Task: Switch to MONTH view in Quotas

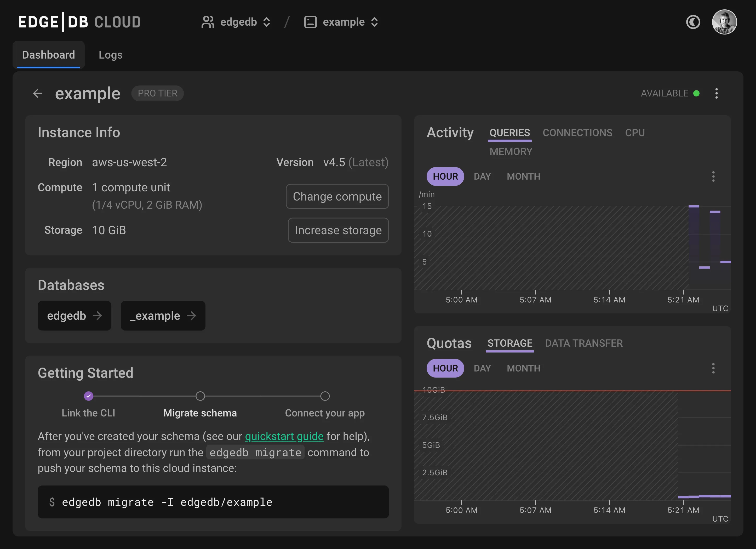Action: tap(523, 368)
